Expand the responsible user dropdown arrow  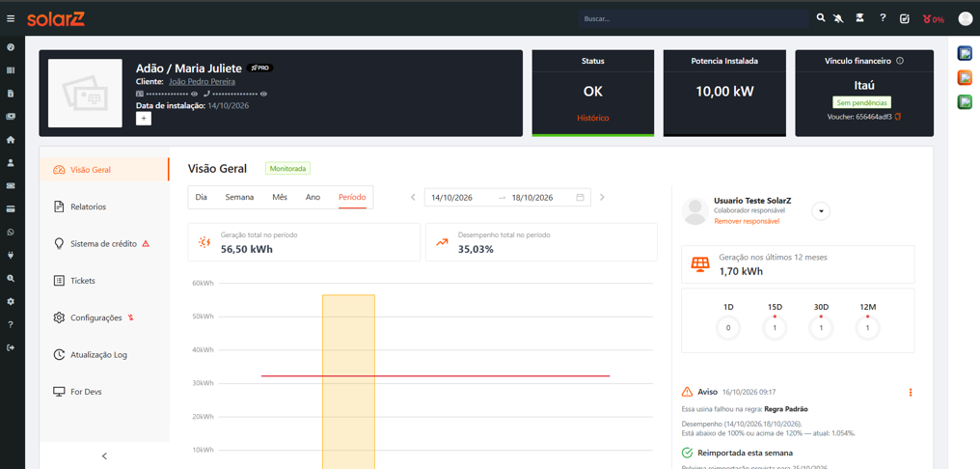pyautogui.click(x=821, y=211)
